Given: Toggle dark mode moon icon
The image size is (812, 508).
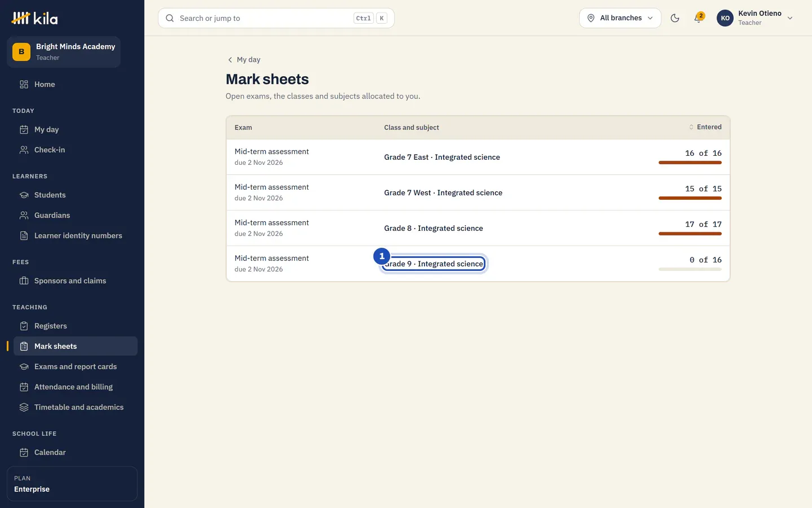Looking at the screenshot, I should [675, 18].
